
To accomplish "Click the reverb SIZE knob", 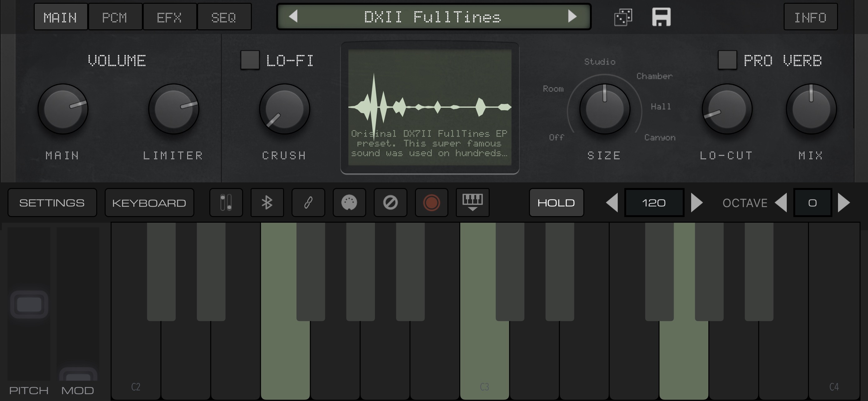I will [x=605, y=109].
